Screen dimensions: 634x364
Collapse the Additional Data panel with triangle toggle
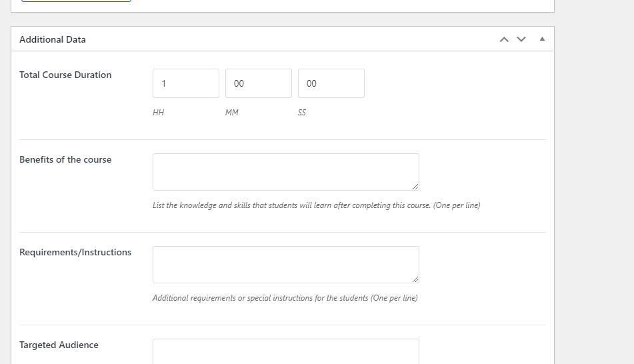tap(542, 39)
